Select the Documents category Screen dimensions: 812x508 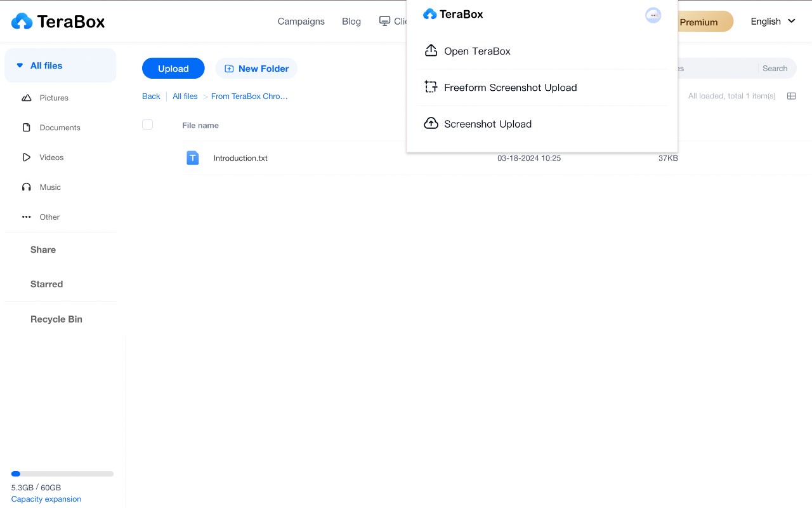click(x=60, y=128)
